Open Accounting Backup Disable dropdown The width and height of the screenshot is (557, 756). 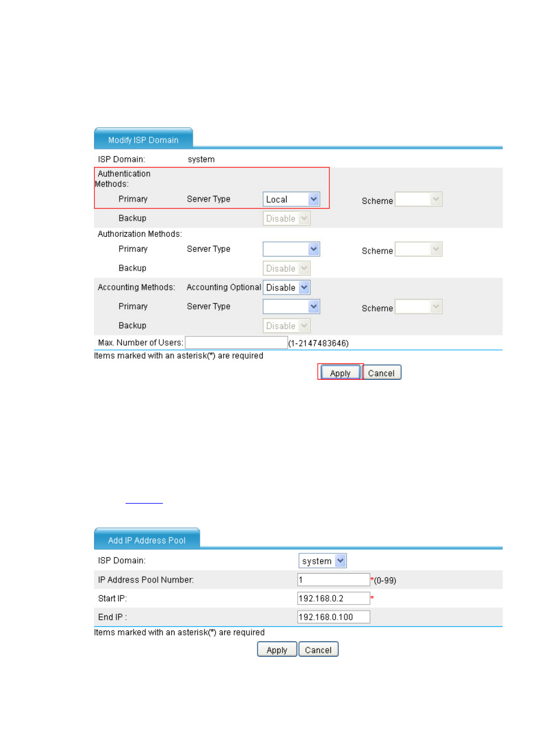coord(286,326)
